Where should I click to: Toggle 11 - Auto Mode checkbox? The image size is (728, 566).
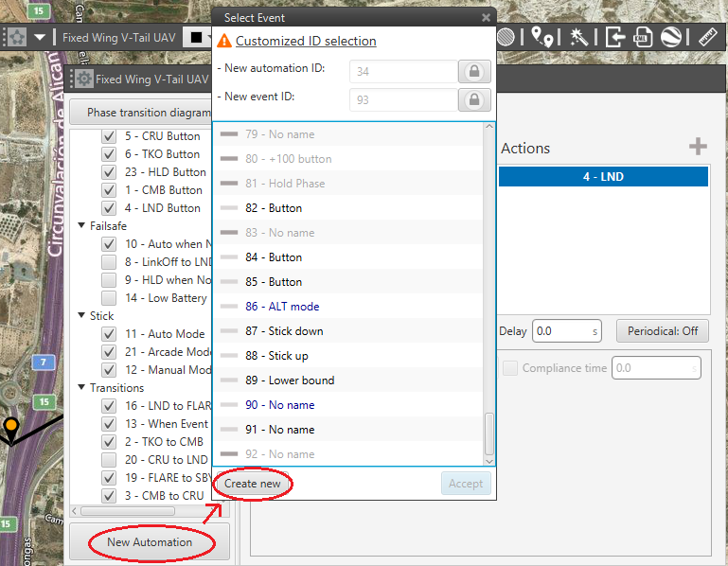point(109,334)
